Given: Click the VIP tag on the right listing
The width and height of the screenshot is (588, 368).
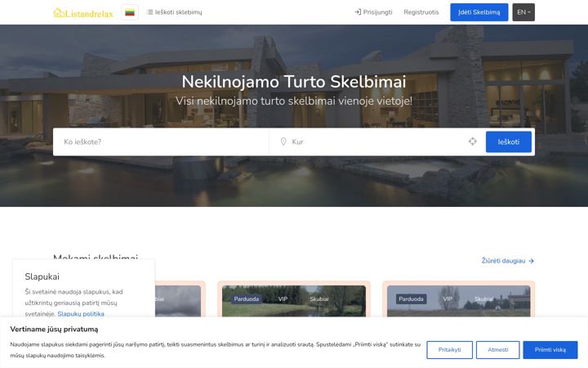Looking at the screenshot, I should pos(448,299).
